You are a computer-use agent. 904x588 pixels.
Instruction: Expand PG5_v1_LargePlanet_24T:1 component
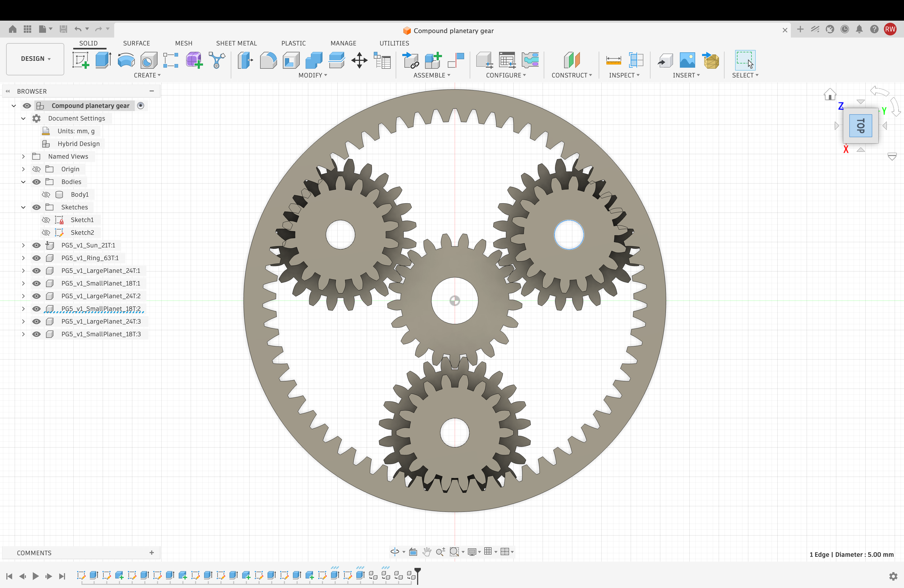click(23, 270)
